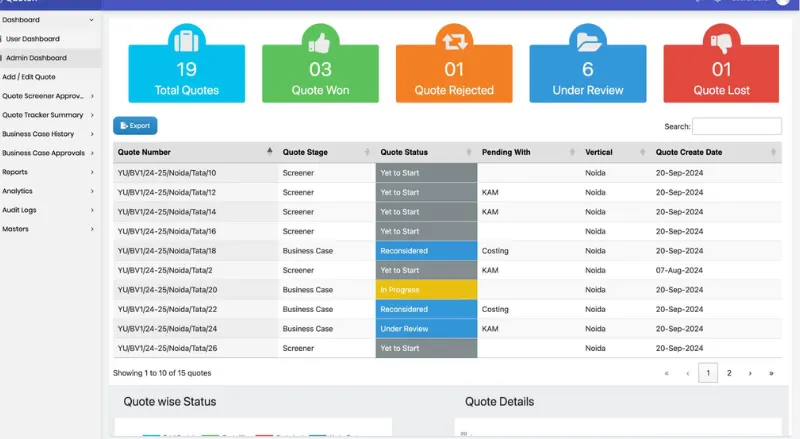Select quote YU/BV1/24-25/Noida/Tata/18

tap(167, 251)
